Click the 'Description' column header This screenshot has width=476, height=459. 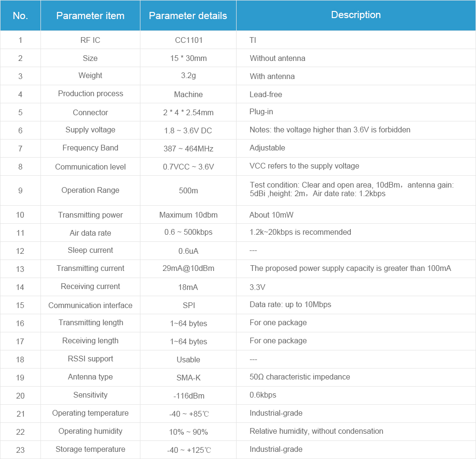(x=356, y=15)
